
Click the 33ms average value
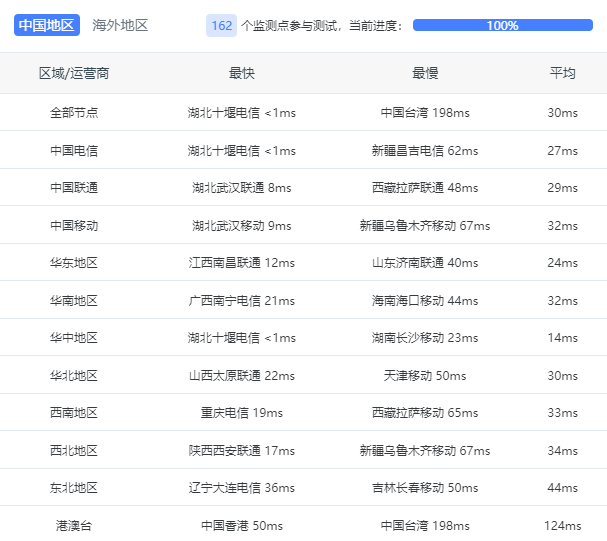(562, 413)
